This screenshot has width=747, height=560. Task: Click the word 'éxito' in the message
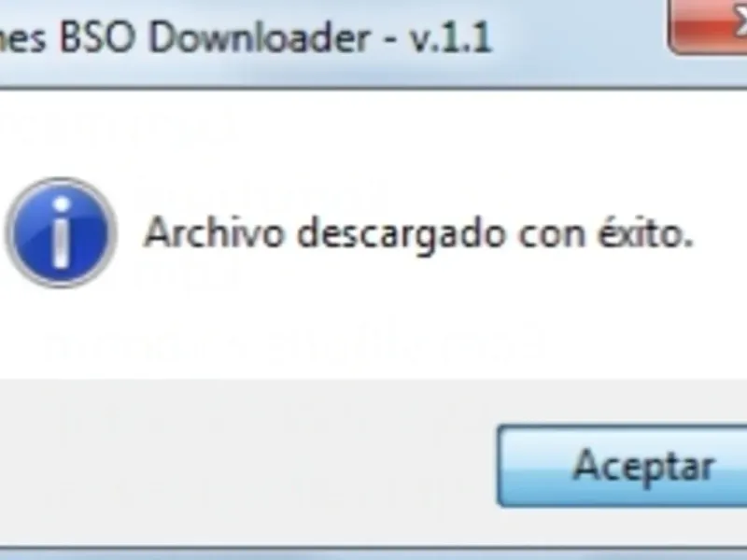640,231
